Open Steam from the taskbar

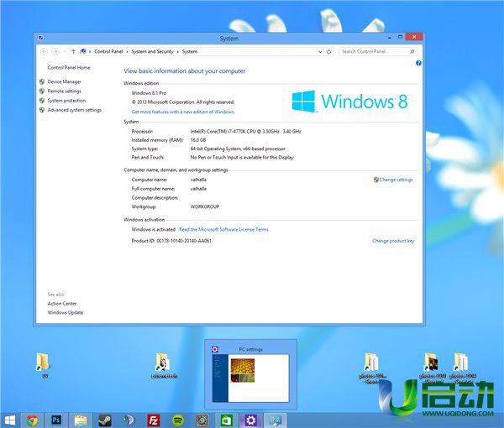coord(105,420)
